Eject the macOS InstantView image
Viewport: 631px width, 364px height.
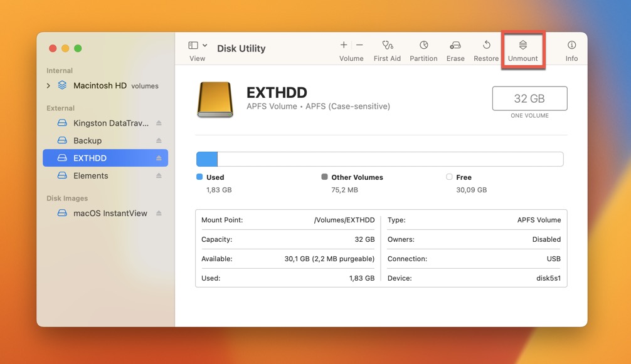click(159, 214)
